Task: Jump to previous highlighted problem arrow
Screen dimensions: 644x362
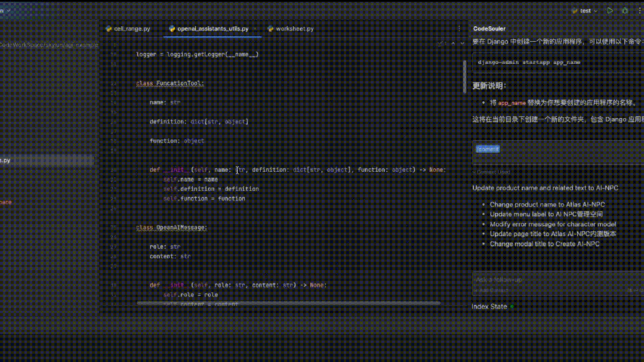Action: tap(453, 43)
